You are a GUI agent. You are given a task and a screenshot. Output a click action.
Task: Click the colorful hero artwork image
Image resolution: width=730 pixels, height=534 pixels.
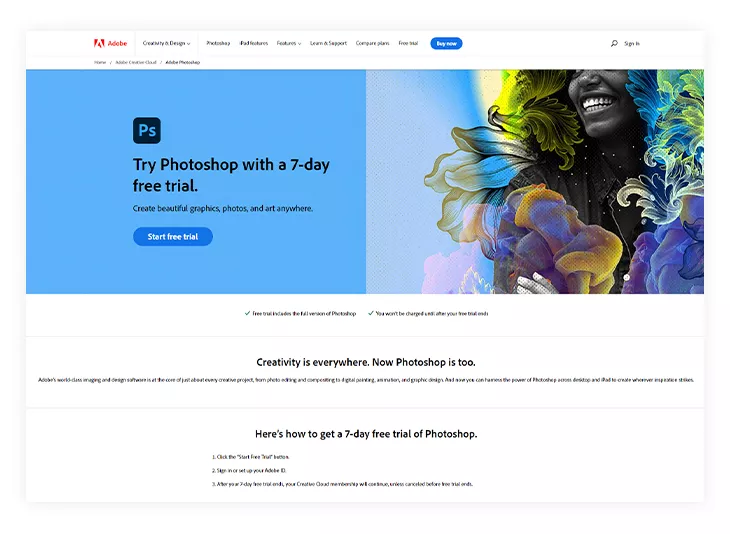tap(535, 182)
